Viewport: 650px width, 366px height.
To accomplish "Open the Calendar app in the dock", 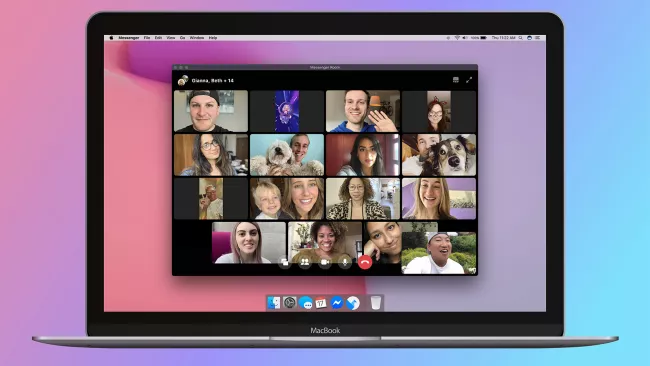I will [x=320, y=303].
